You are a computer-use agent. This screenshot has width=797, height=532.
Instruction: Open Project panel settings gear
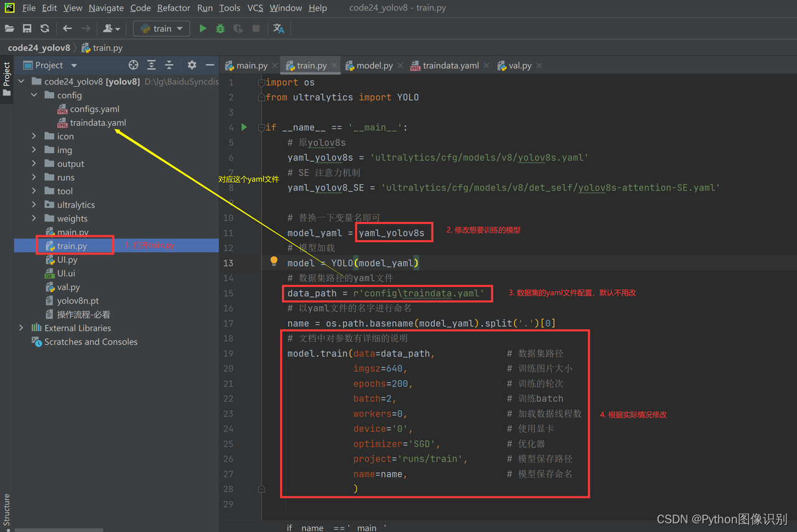[192, 65]
